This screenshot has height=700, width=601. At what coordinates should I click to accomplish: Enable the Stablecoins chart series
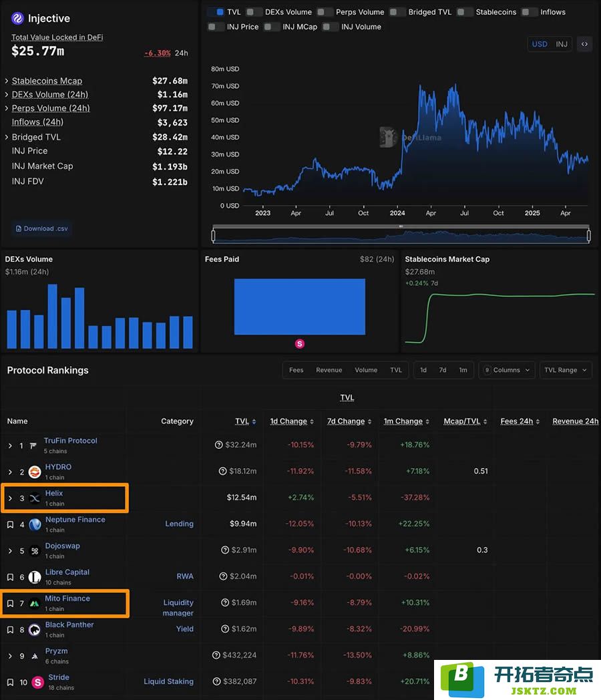point(465,12)
